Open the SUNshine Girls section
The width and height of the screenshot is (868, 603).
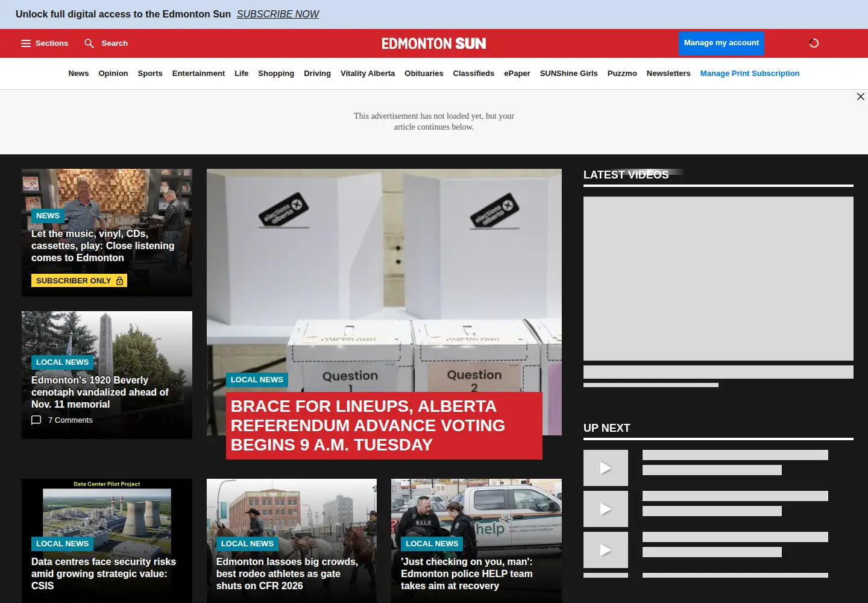[568, 74]
